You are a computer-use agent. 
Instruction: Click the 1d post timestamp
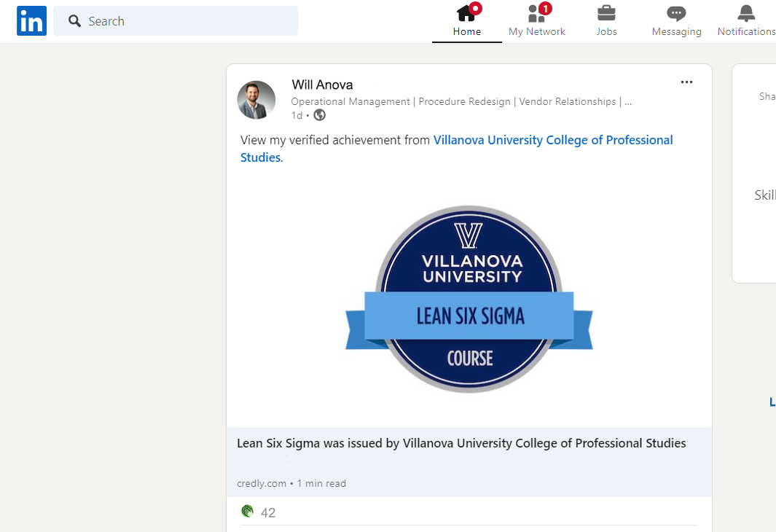(x=296, y=115)
